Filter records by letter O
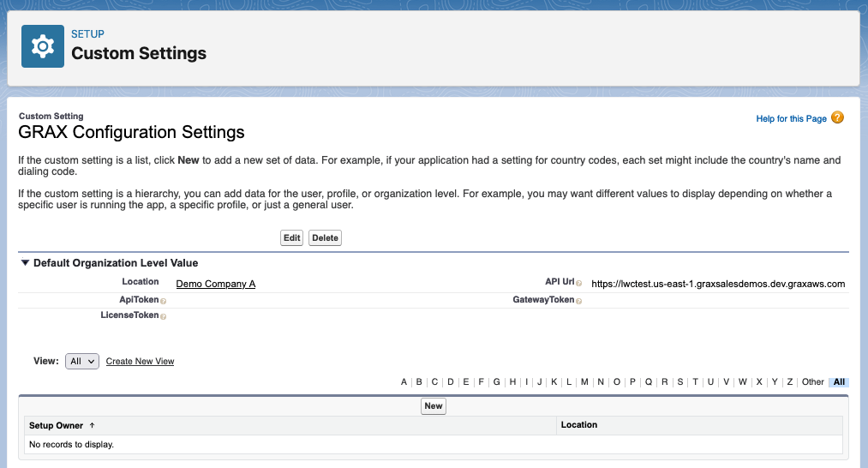Screen dimensions: 868x468 (x=617, y=381)
